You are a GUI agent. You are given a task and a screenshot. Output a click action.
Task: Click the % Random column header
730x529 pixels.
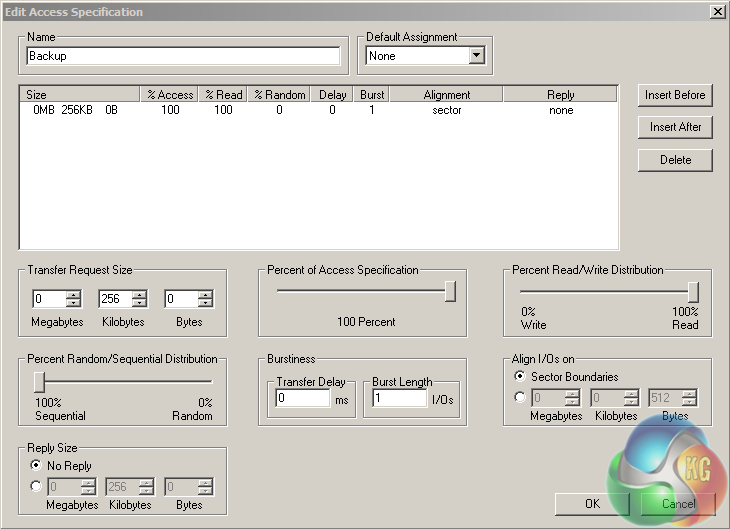coord(279,95)
